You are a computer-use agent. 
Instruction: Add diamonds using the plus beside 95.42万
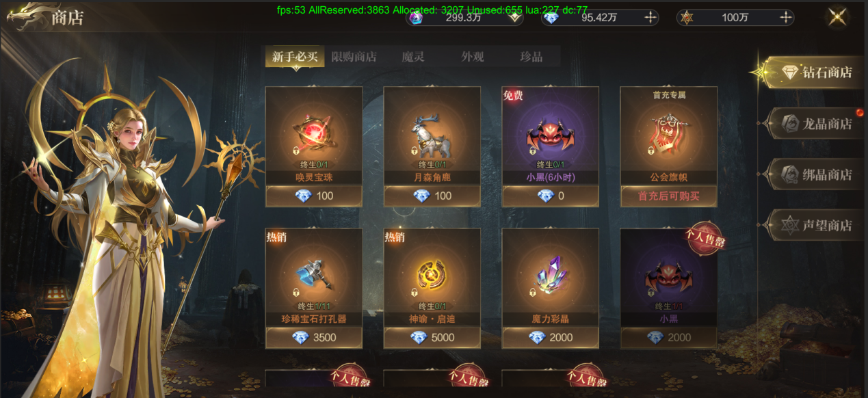tap(650, 18)
